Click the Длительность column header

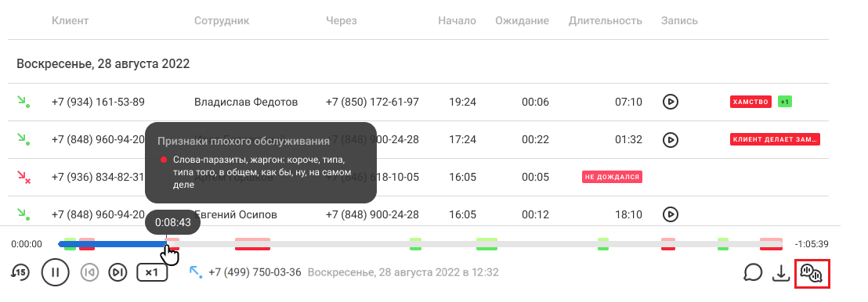point(605,21)
